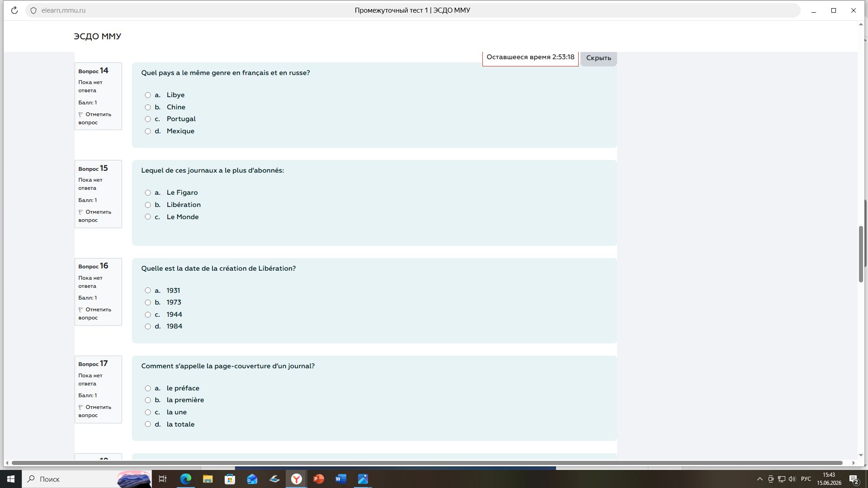Screen dimensions: 868x488
Task: Hide the timer with Скрыть button
Action: 599,58
